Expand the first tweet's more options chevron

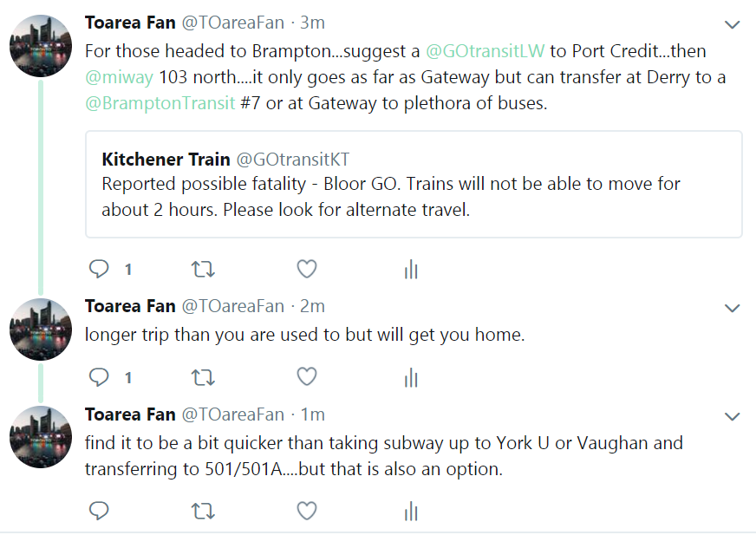[x=733, y=24]
